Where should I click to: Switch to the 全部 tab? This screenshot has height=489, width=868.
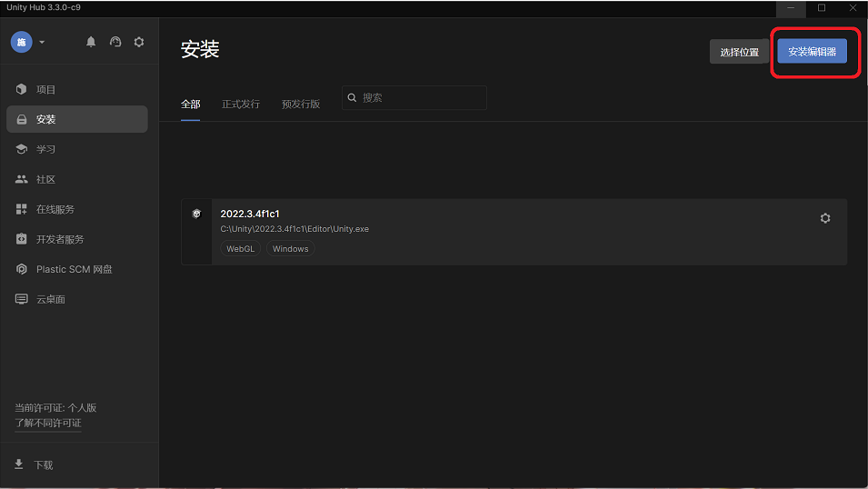point(191,105)
